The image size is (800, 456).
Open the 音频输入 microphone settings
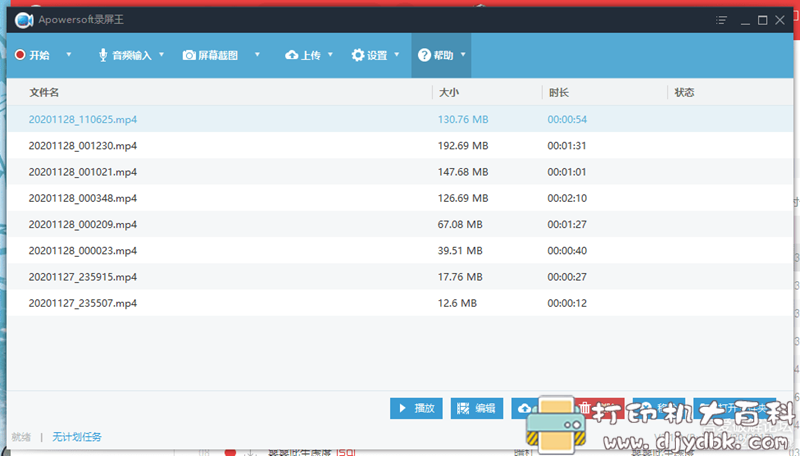125,55
